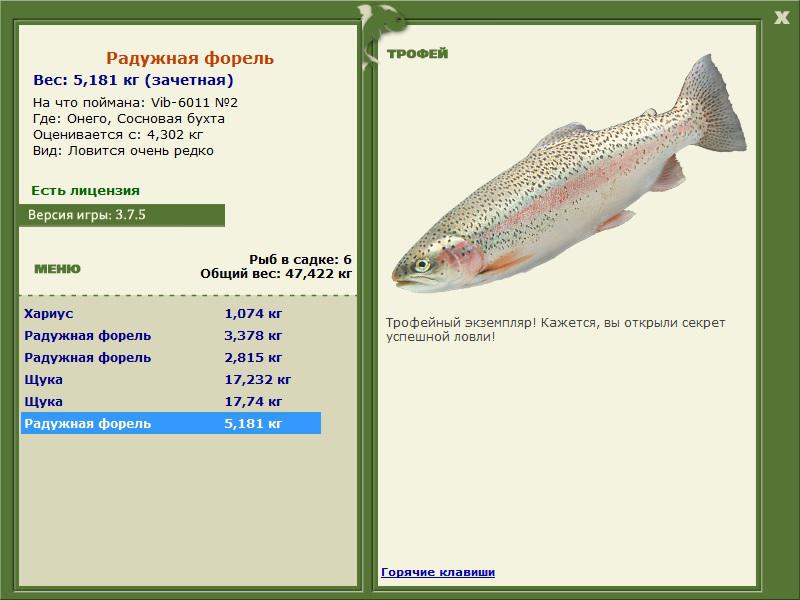Close the trophy window with X
The height and width of the screenshot is (600, 800).
click(x=781, y=18)
